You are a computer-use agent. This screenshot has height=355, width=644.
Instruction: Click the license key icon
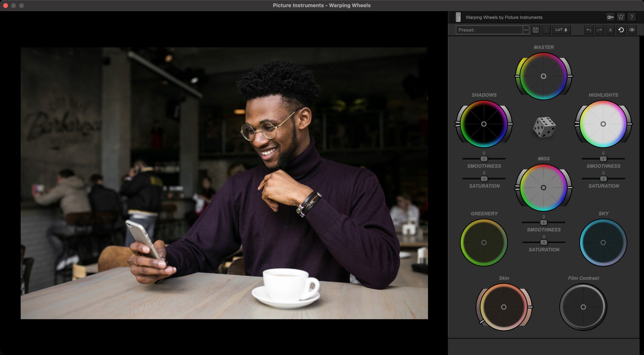(610, 17)
